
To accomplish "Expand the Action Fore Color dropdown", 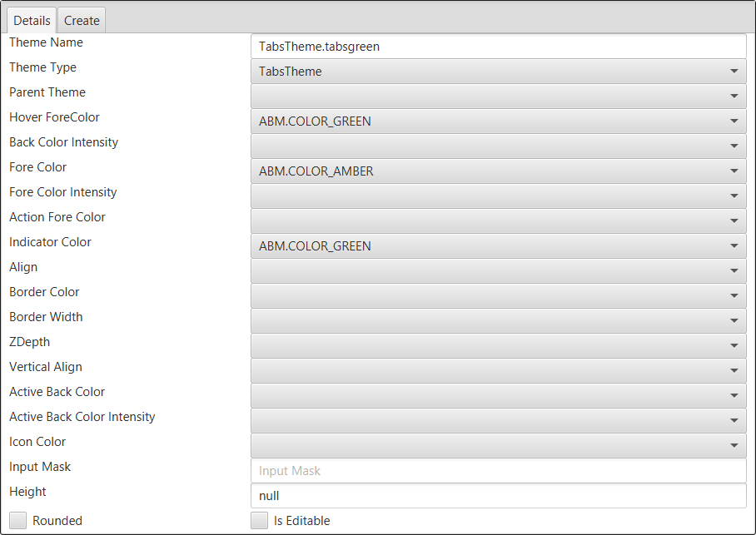I will coord(498,221).
